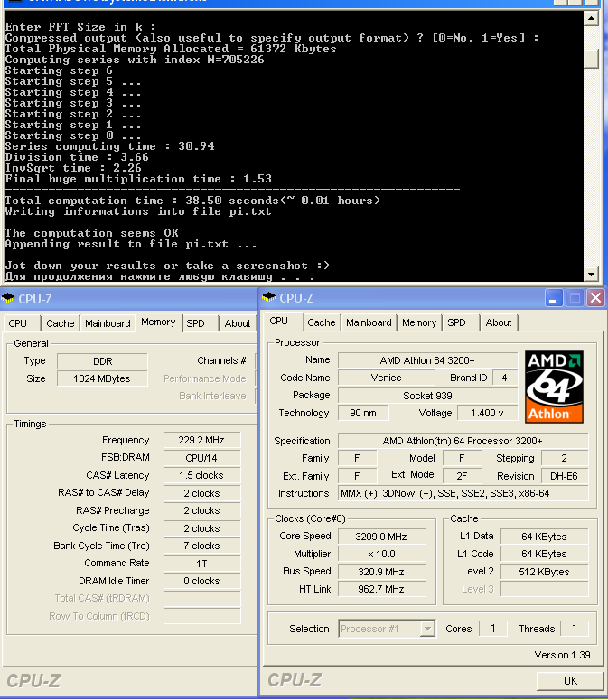This screenshot has width=608, height=700.
Task: Close the right CPU-Z window
Action: tap(595, 298)
